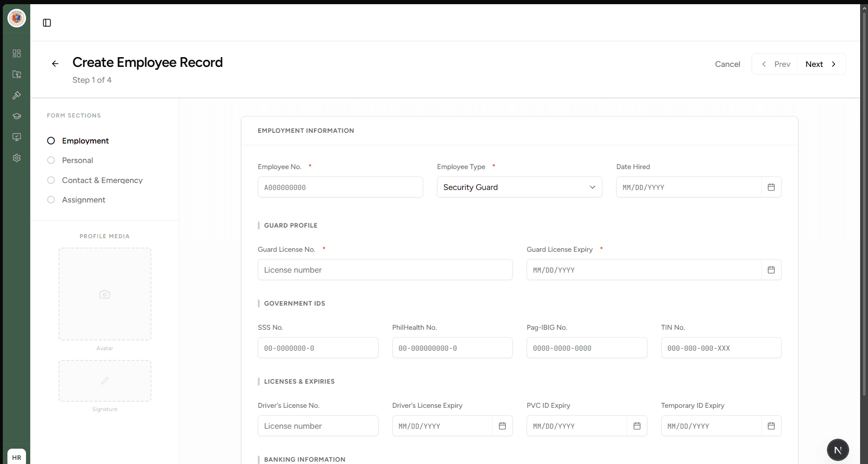Focus the Temporary ID Expiry date field
The image size is (868, 464).
pyautogui.click(x=711, y=426)
